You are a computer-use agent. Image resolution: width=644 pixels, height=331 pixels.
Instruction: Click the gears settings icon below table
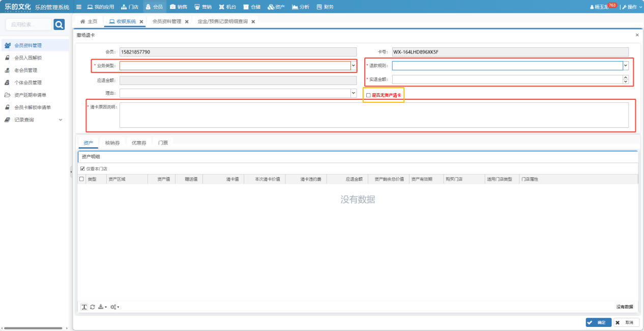114,307
